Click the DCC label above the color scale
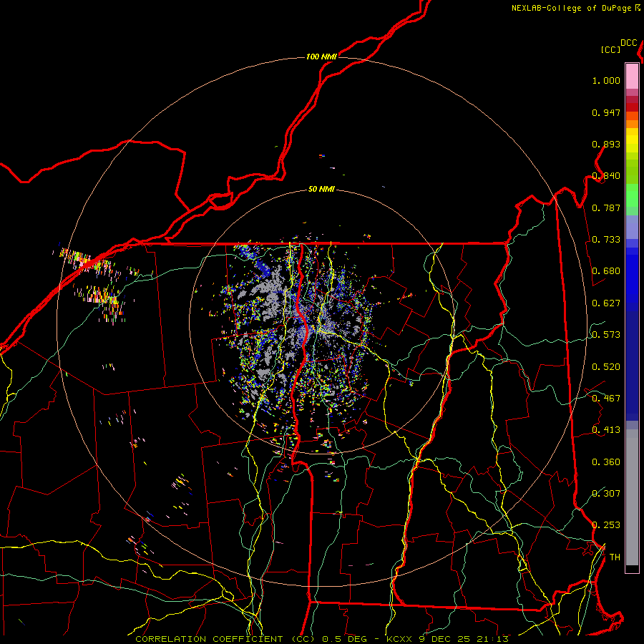The height and width of the screenshot is (644, 644). pyautogui.click(x=629, y=43)
